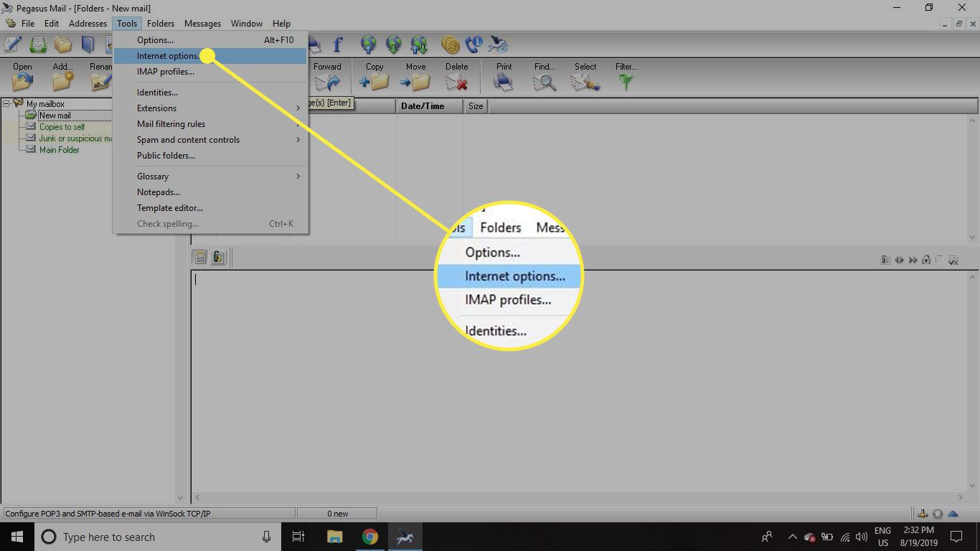
Task: Open the Messages menu
Action: tap(202, 24)
